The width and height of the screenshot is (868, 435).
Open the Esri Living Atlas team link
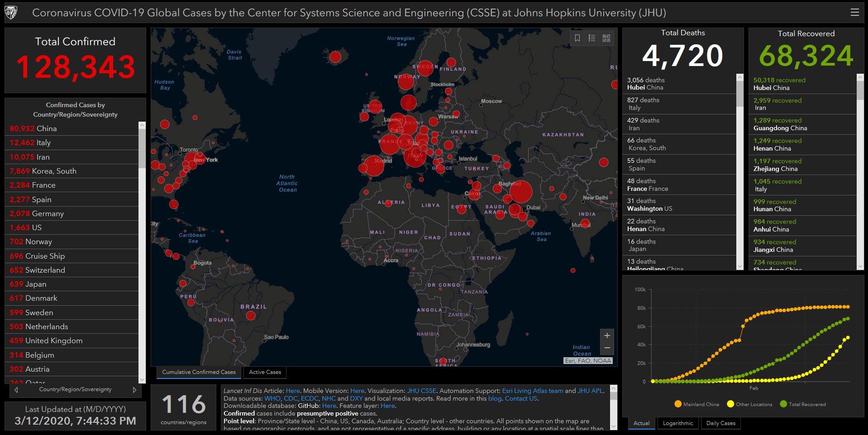(533, 391)
